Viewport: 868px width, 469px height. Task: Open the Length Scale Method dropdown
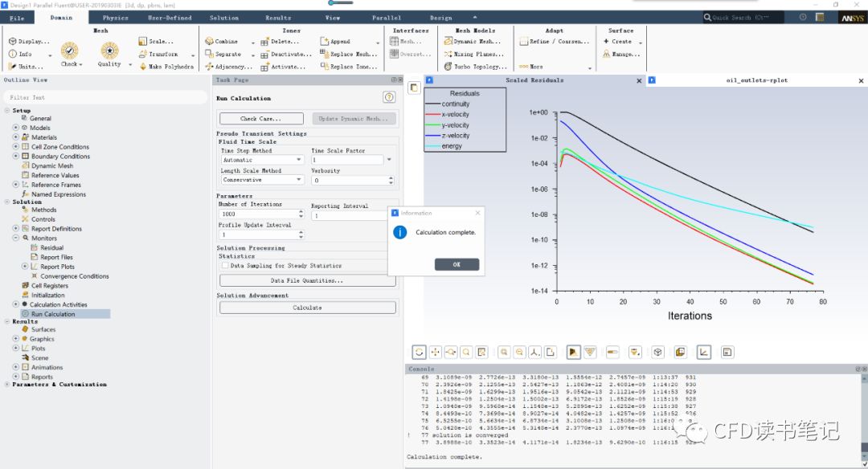tap(262, 180)
